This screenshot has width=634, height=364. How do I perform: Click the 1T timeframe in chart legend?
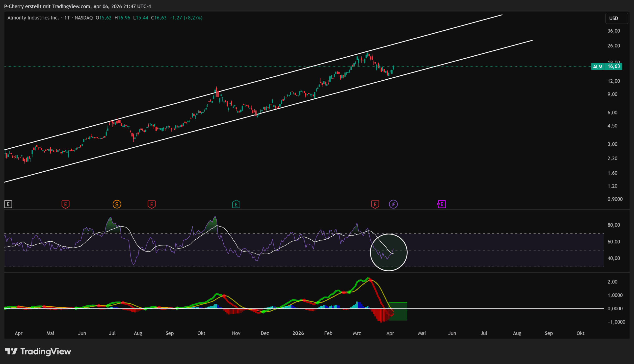click(x=67, y=18)
